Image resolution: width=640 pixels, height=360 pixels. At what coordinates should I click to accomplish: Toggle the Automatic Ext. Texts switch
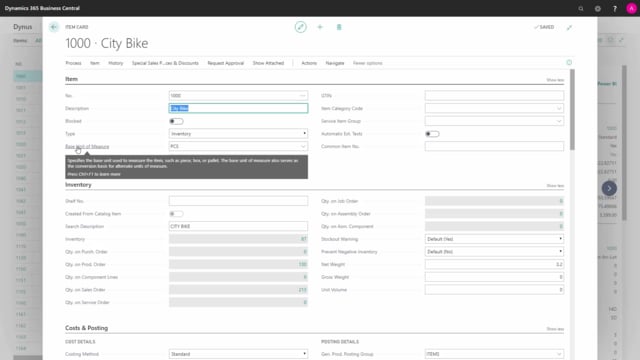click(432, 134)
